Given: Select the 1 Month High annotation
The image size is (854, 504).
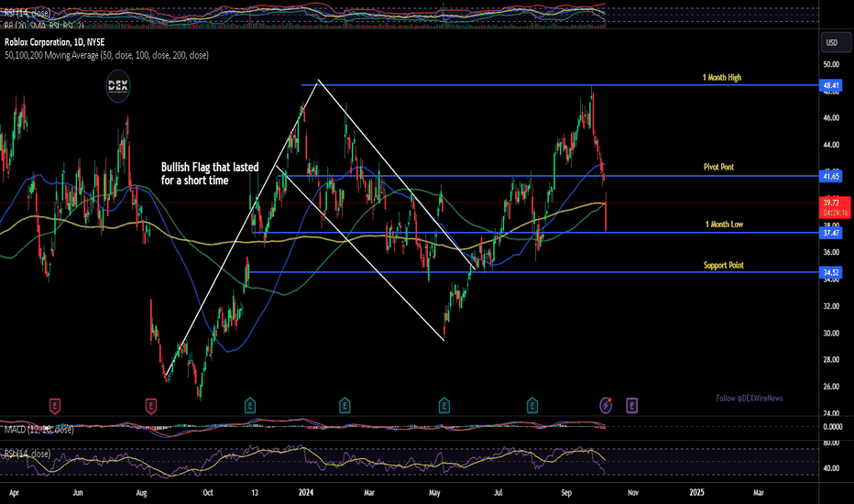Looking at the screenshot, I should (x=722, y=77).
